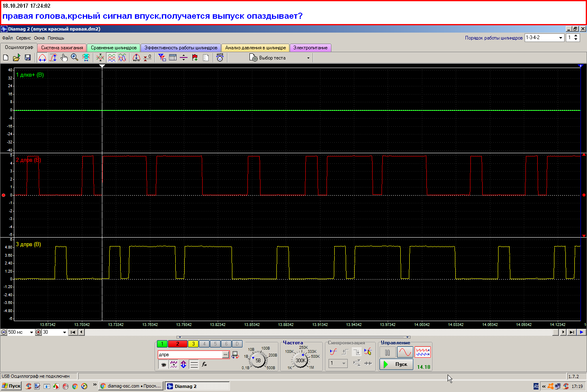Adjust the 5В voltage range knob
The width and height of the screenshot is (587, 392).
click(258, 360)
